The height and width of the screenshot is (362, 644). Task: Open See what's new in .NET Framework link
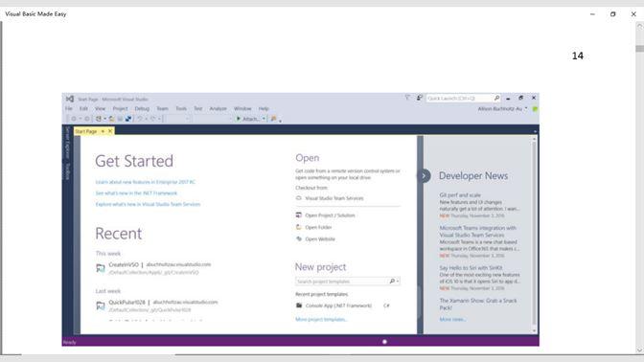[x=136, y=192]
